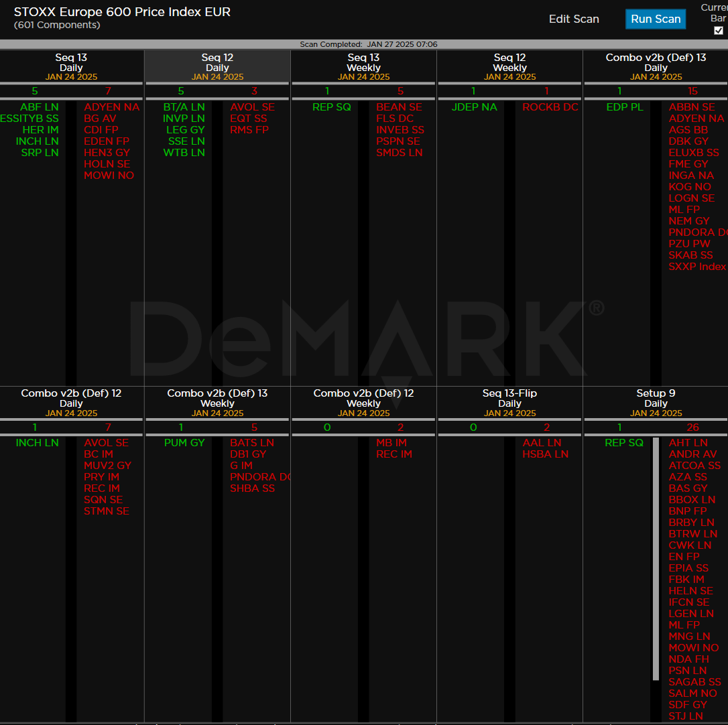Screen dimensions: 728x725
Task: Select Combo v2b (Def) 13 Weekly header
Action: [217, 403]
